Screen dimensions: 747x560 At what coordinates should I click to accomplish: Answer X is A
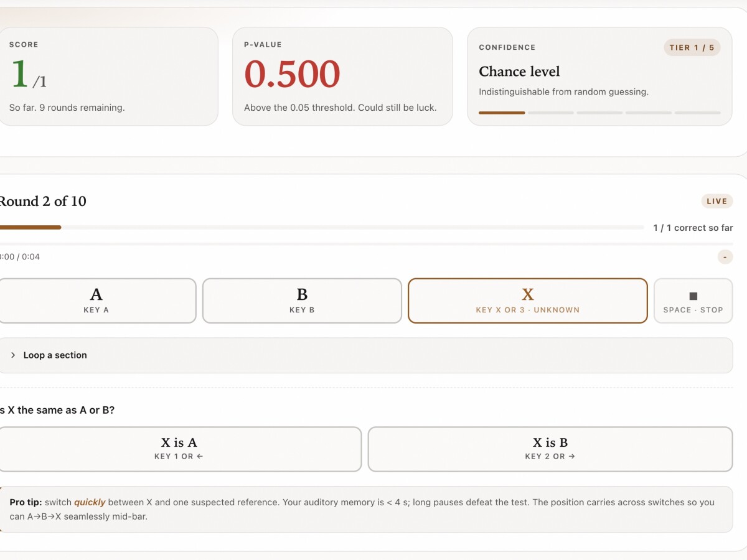[x=179, y=449]
